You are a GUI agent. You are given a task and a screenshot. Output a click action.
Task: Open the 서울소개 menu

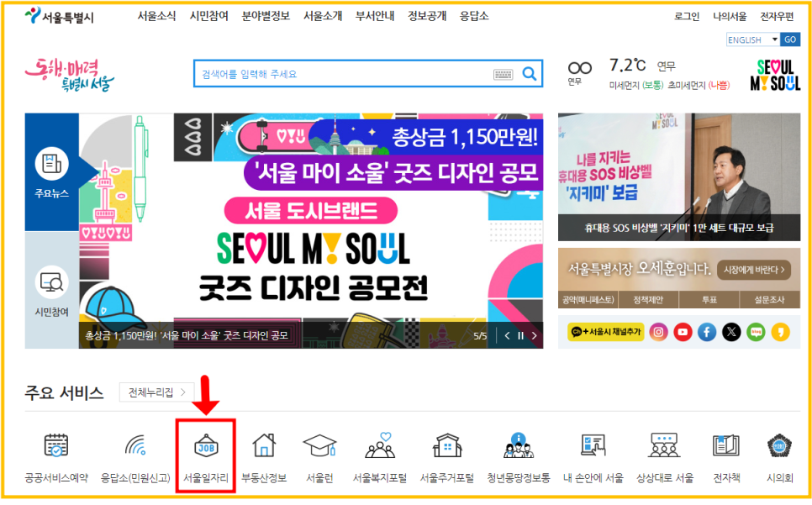pyautogui.click(x=323, y=16)
